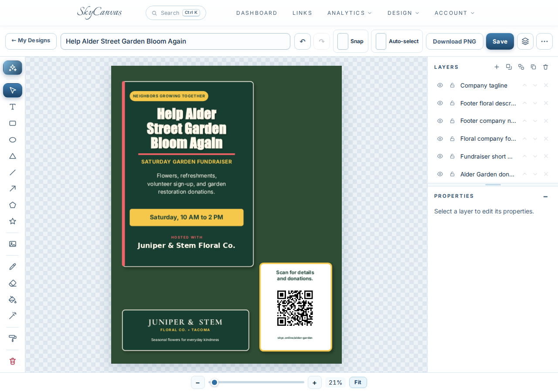
Task: Toggle visibility of Footer floral descr... layer
Action: pyautogui.click(x=440, y=103)
